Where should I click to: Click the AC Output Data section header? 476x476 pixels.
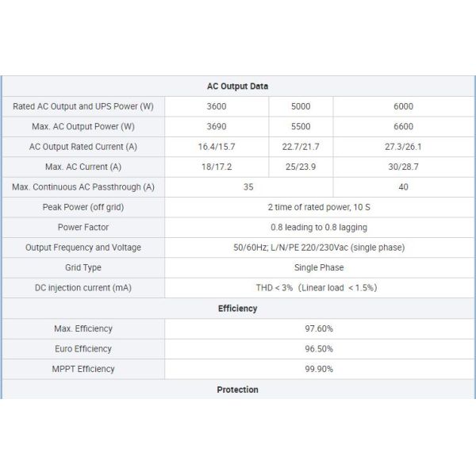click(237, 86)
